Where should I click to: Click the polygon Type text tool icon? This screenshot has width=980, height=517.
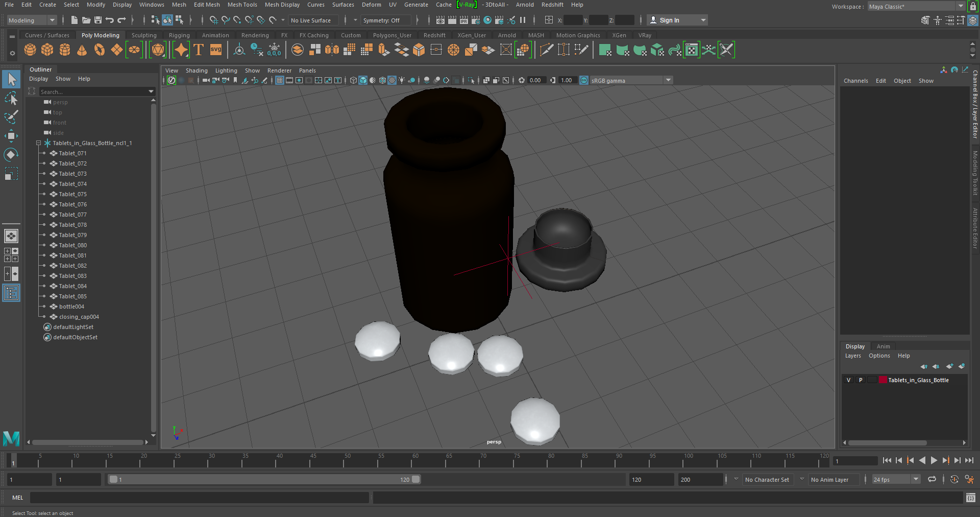(199, 50)
